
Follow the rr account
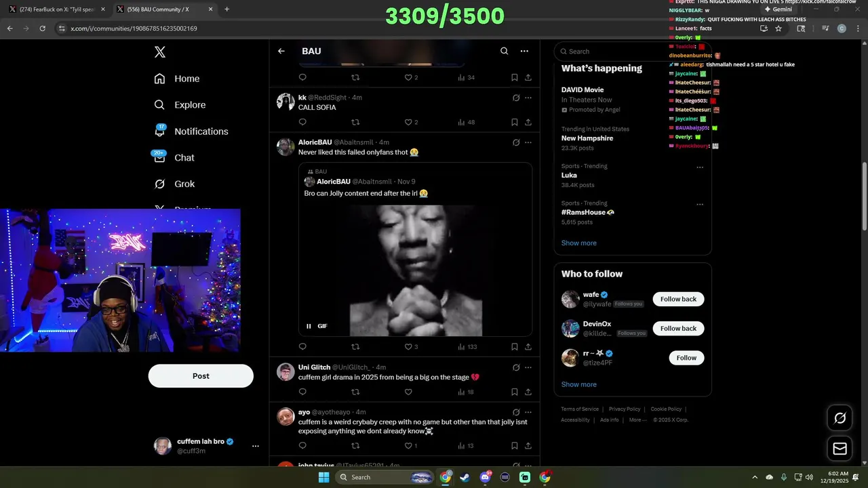(x=686, y=358)
